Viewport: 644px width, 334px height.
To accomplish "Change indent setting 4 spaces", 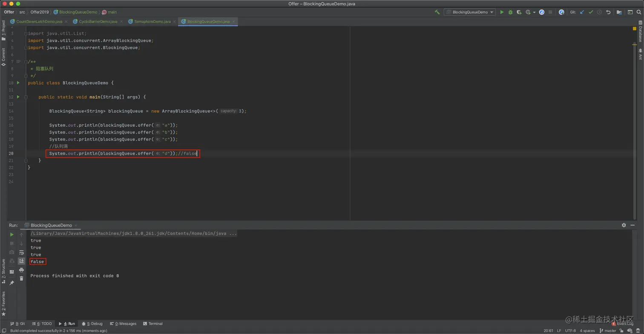I will (587, 331).
